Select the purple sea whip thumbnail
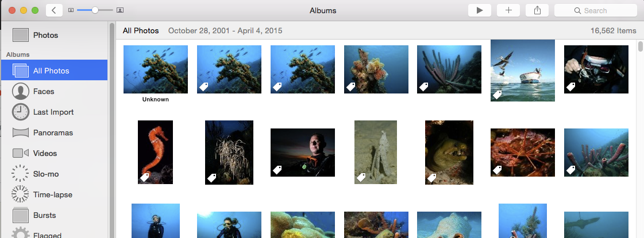Screen dimensions: 644x238 [x=449, y=69]
